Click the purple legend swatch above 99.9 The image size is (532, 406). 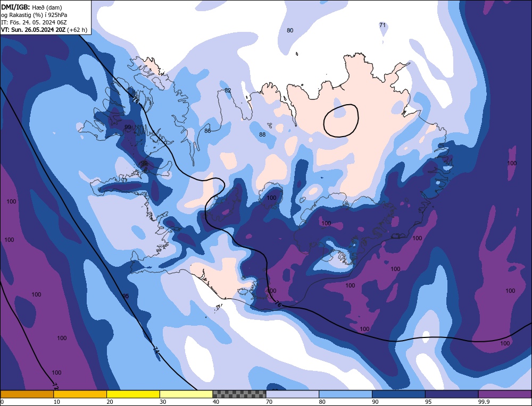pyautogui.click(x=505, y=394)
